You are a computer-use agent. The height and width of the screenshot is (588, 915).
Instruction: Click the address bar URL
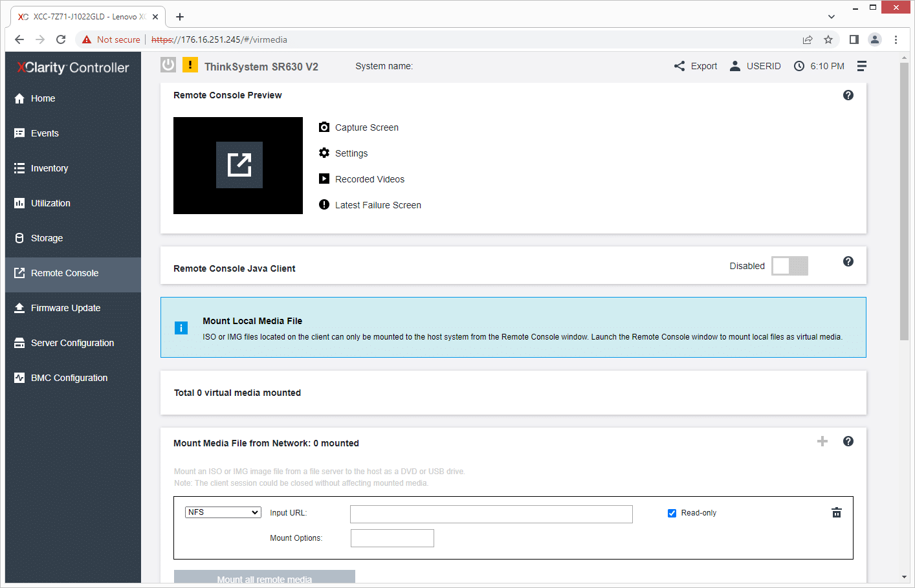[x=219, y=39]
